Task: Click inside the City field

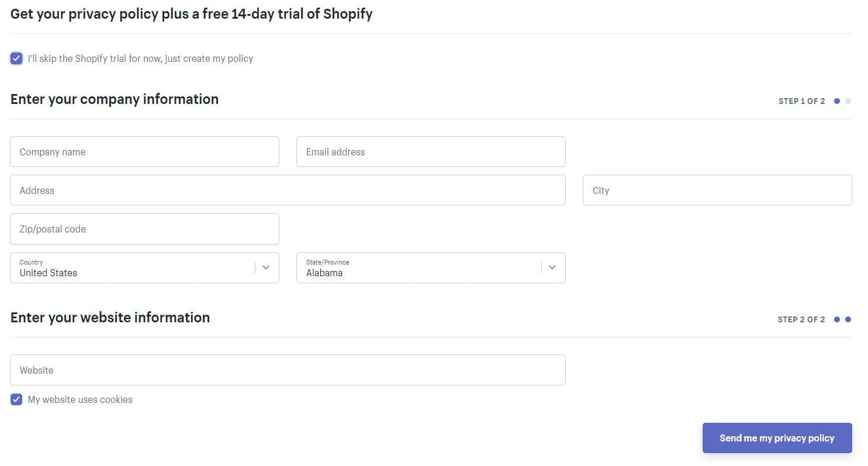Action: click(717, 190)
